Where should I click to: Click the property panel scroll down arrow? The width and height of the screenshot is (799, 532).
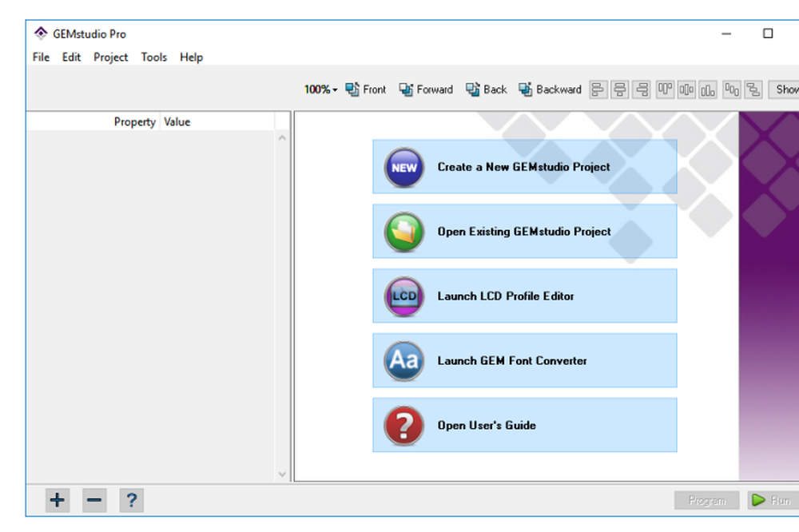tap(282, 474)
